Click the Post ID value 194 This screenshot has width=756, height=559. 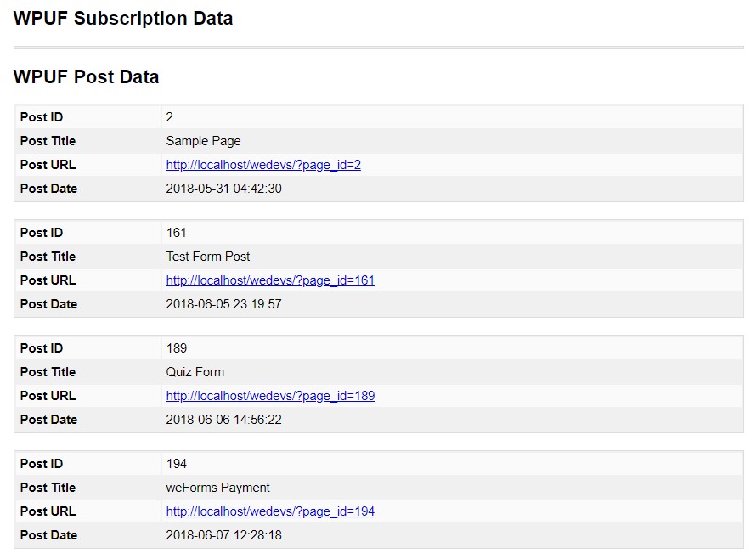pos(177,464)
